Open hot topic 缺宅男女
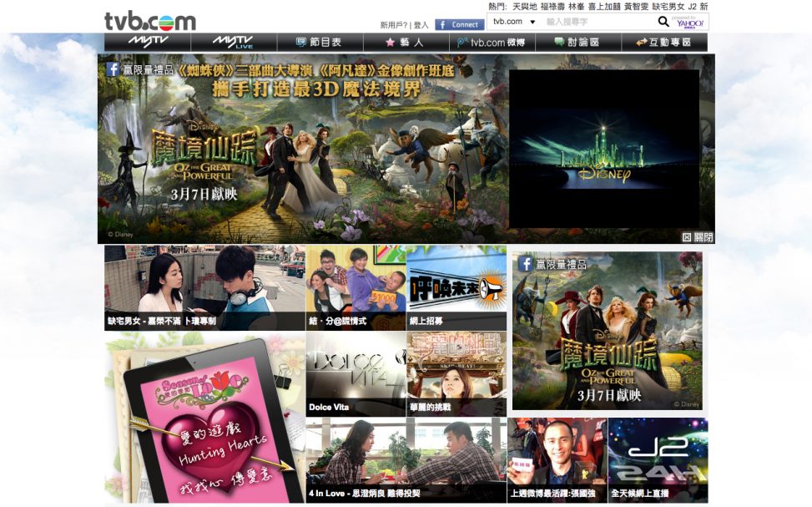 668,7
